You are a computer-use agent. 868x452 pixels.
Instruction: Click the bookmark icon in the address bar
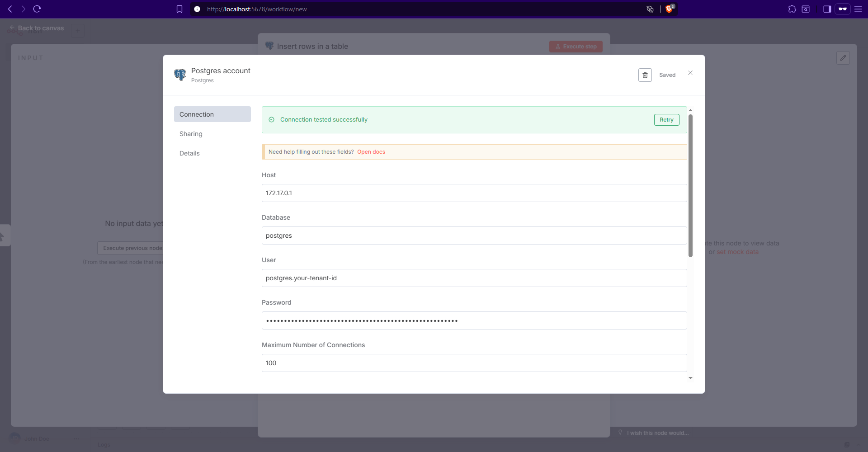(x=179, y=9)
